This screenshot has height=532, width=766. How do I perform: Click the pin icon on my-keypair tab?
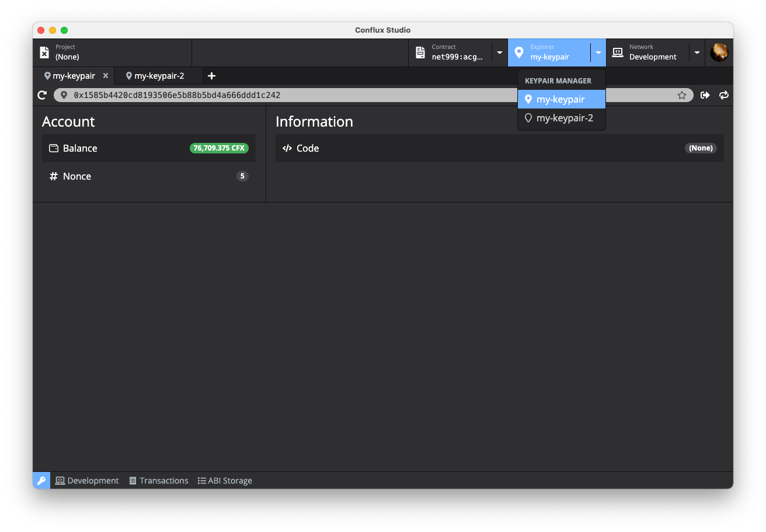[47, 76]
